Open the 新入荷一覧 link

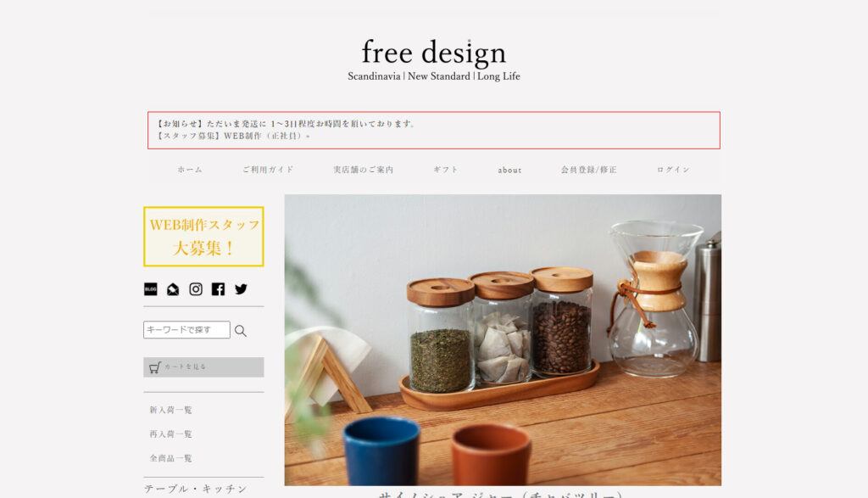(170, 410)
